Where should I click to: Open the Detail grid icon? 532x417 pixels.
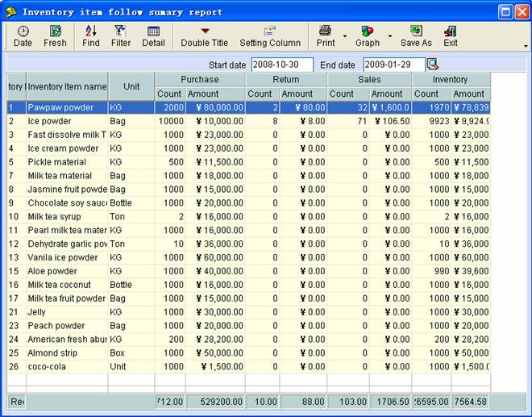pyautogui.click(x=153, y=31)
